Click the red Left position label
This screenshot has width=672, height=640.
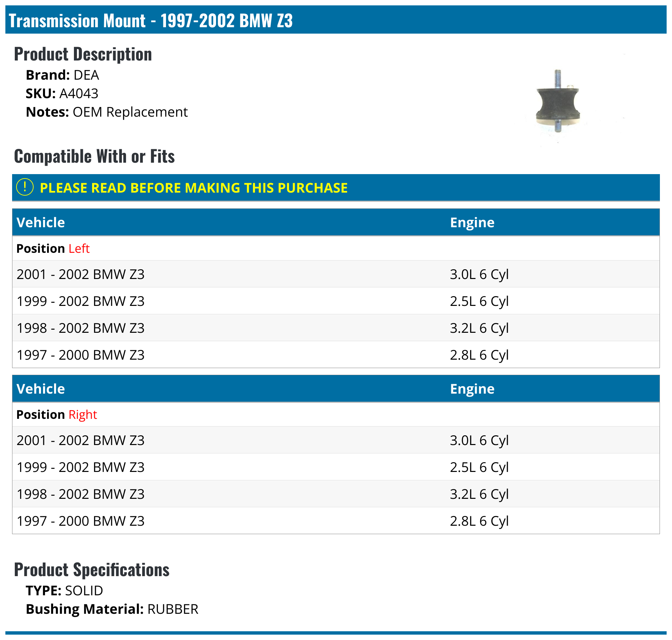(79, 248)
